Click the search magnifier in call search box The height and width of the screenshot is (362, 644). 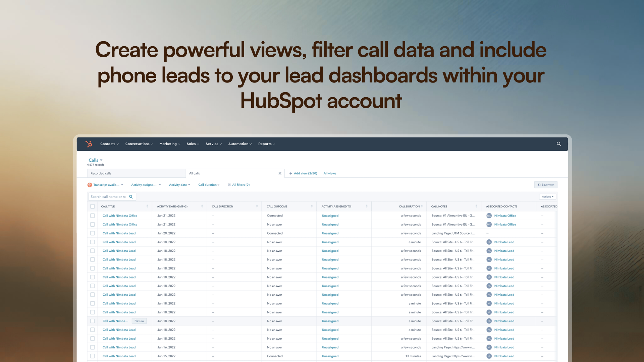(131, 197)
